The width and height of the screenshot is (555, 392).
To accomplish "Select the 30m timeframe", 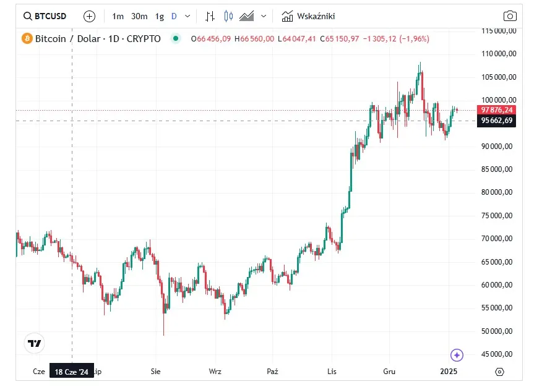I will pos(139,16).
